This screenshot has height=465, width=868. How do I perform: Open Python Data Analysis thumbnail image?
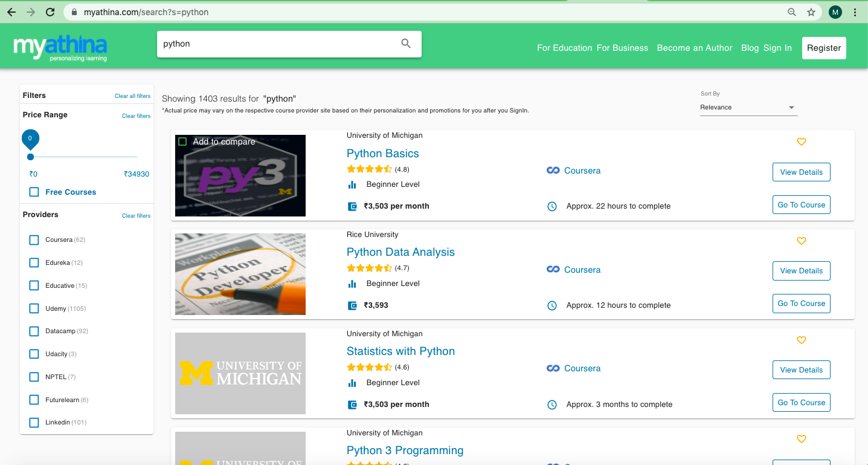click(x=240, y=274)
